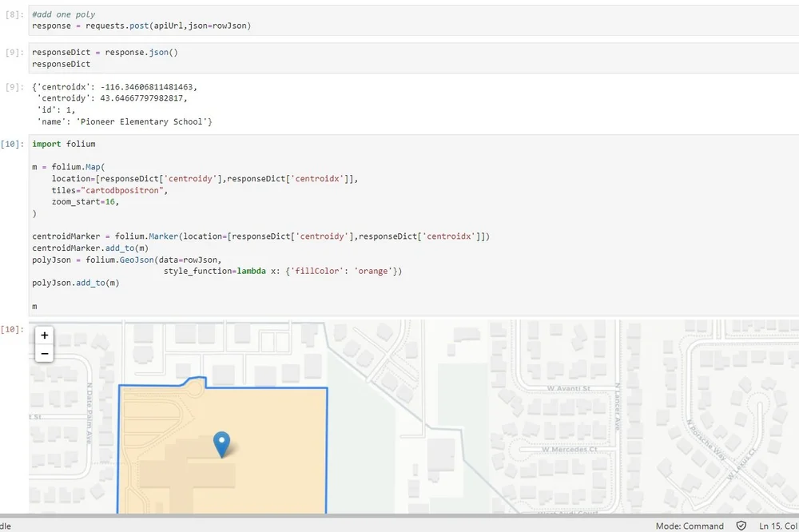
Task: Click the execution count [10] beside import folium
Action: pos(14,144)
